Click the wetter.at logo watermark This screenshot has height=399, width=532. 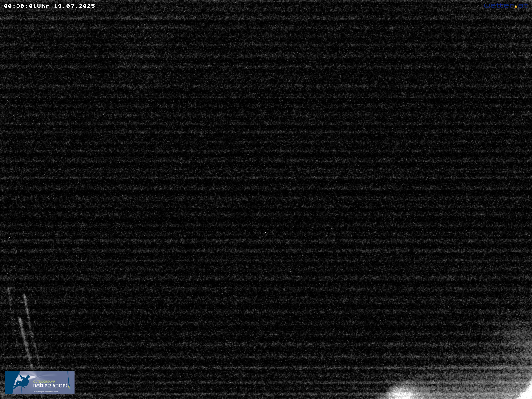pyautogui.click(x=506, y=5)
